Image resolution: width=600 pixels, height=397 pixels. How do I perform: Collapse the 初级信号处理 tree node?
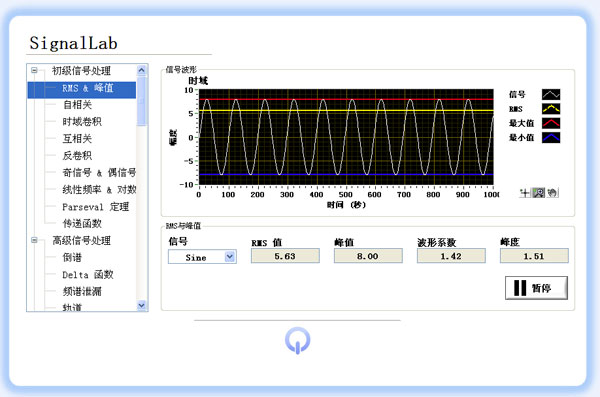(x=34, y=70)
